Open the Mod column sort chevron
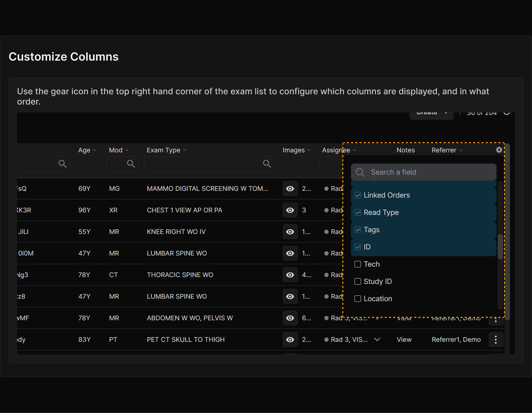532x413 pixels. point(127,151)
